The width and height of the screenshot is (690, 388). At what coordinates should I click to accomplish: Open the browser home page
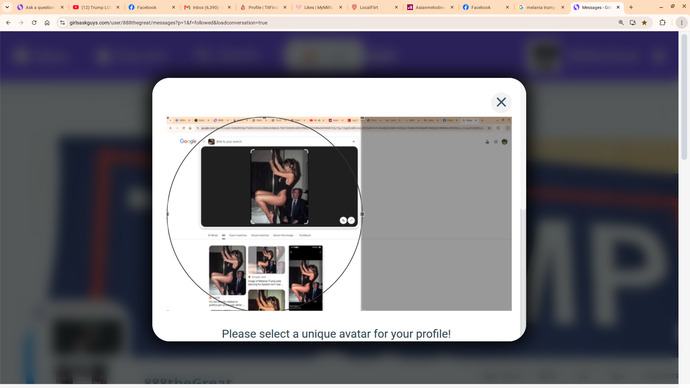tap(47, 22)
